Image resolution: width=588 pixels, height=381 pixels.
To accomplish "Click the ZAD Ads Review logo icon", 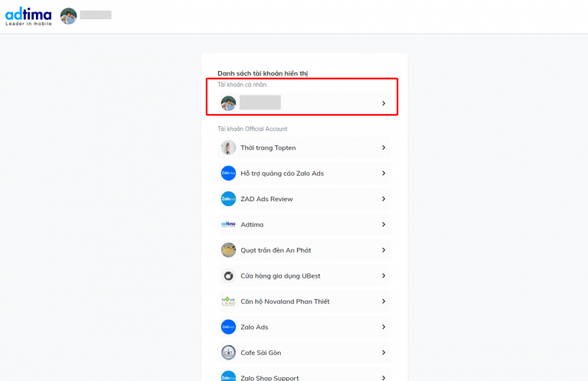I will (228, 199).
